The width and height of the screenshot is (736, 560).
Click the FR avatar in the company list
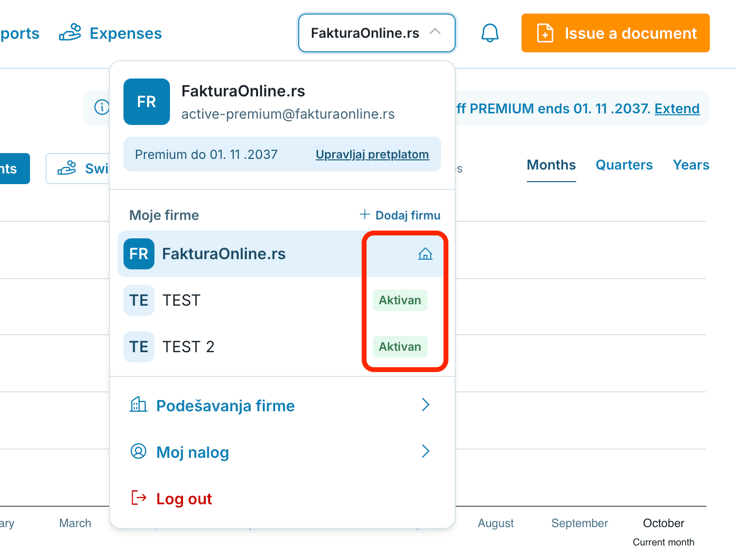pos(139,254)
